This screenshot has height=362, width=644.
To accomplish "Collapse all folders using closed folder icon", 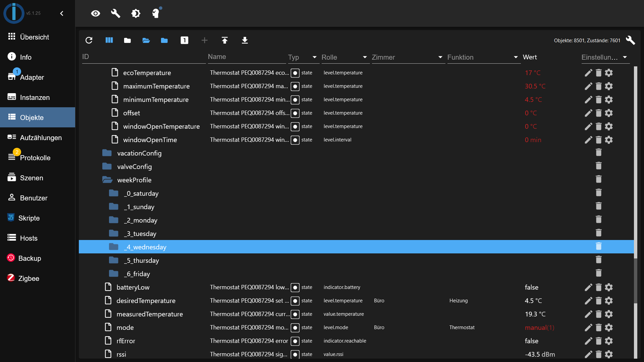I will pyautogui.click(x=127, y=41).
